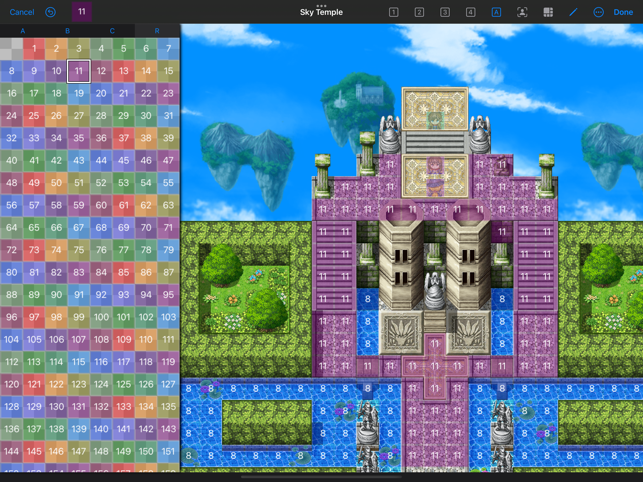The image size is (643, 482).
Task: Choose the pencil draw tool
Action: (573, 12)
